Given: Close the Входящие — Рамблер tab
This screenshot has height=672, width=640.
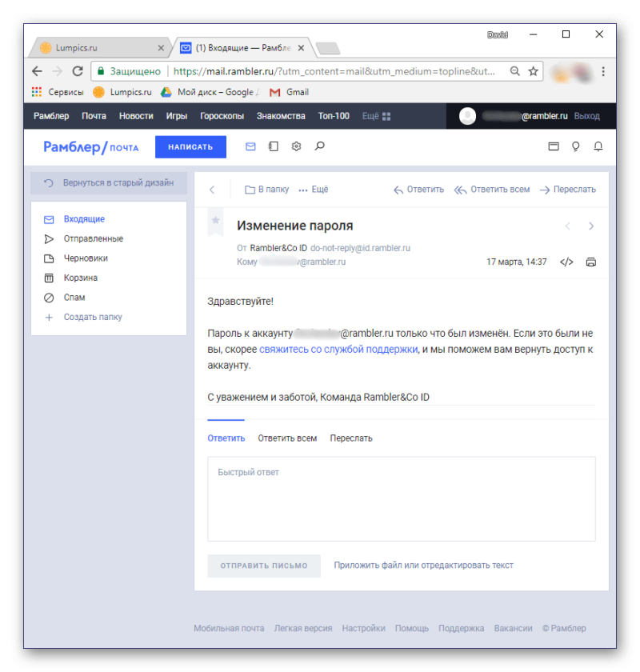Looking at the screenshot, I should point(302,48).
